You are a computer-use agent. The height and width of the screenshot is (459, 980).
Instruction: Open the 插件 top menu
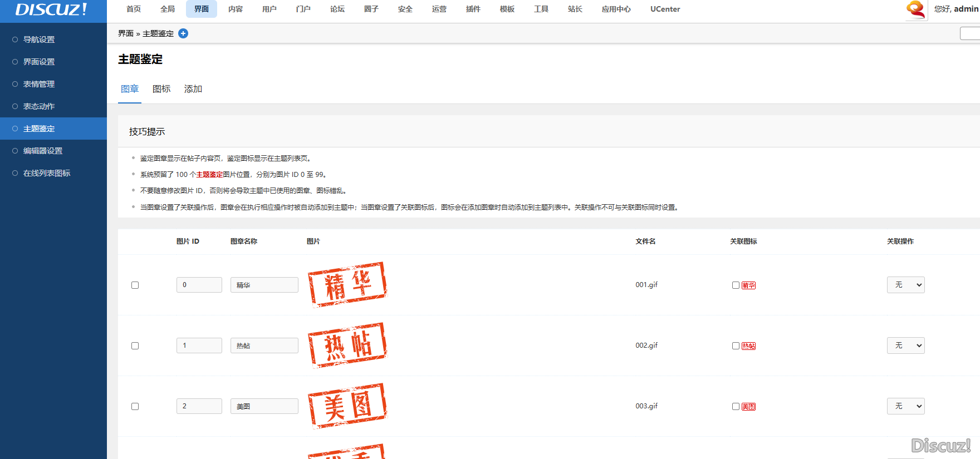[x=473, y=9]
